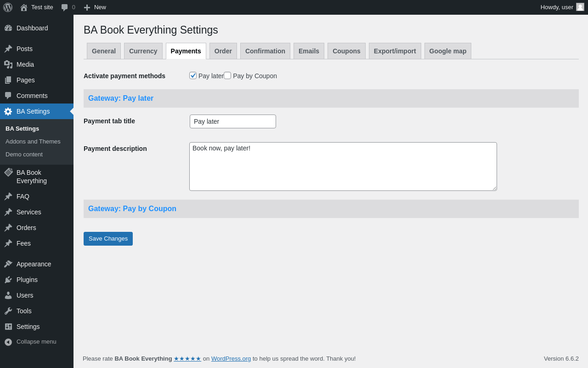Click Howdy, user account text
This screenshot has height=368, width=588.
[x=557, y=7]
